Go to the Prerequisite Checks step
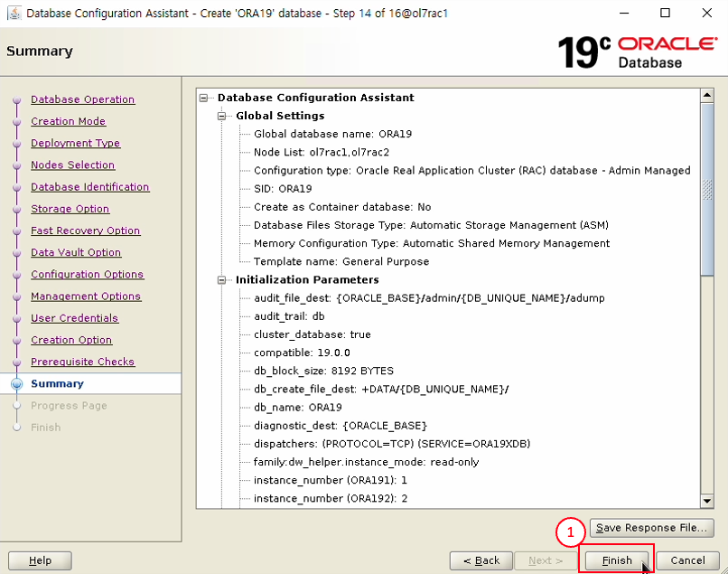 [82, 362]
